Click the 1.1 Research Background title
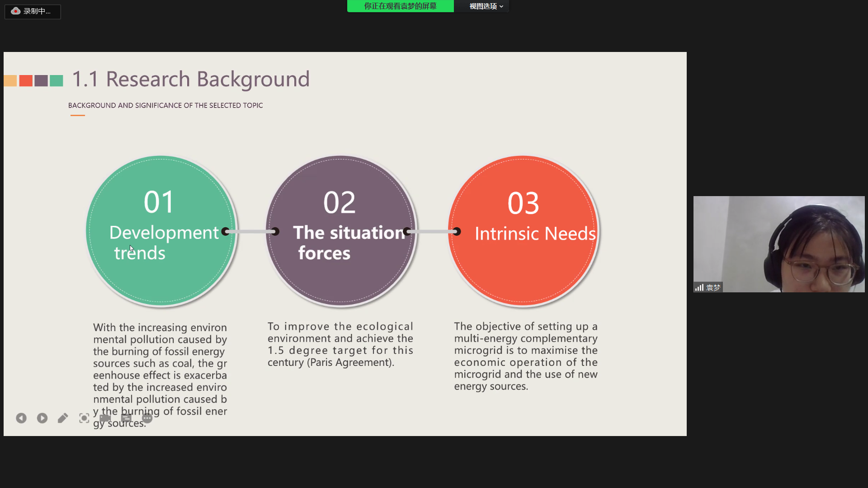Image resolution: width=868 pixels, height=488 pixels. 191,79
